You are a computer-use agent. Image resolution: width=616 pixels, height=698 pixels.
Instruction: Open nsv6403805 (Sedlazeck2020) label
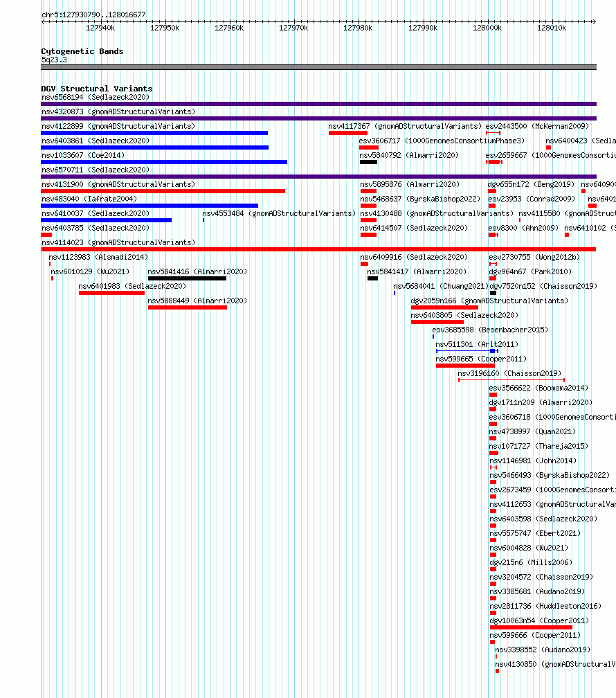coord(464,315)
